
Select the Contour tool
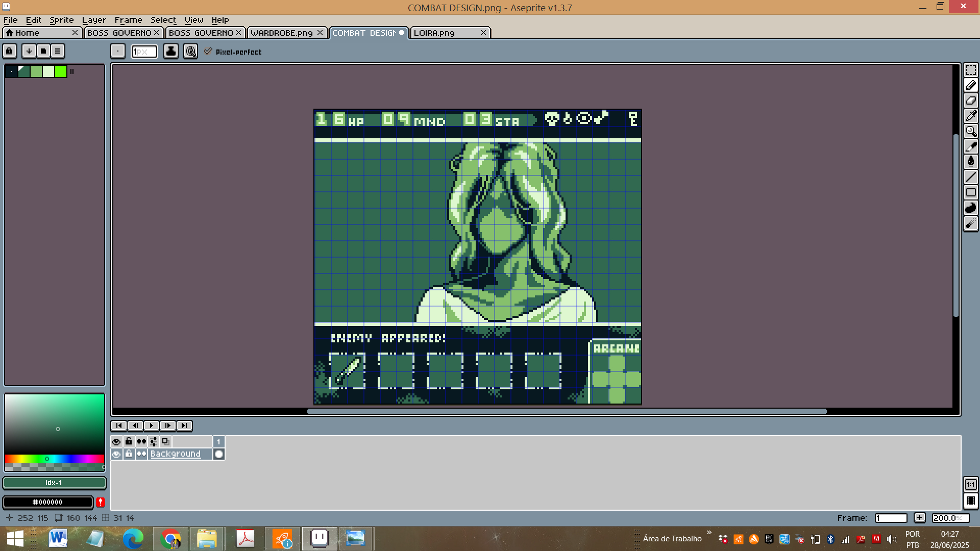(970, 208)
